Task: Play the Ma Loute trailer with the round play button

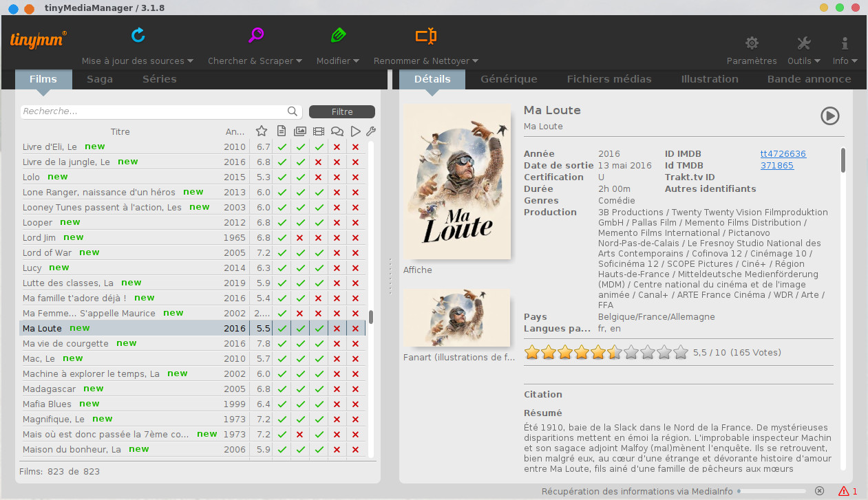Action: 830,116
